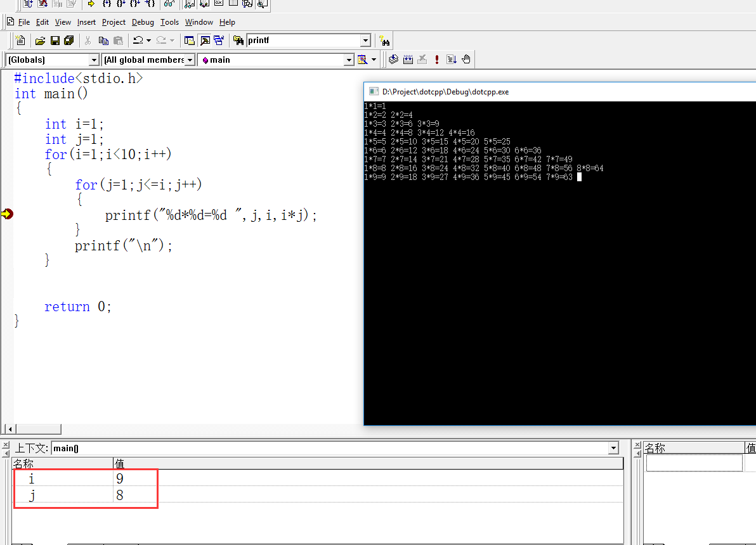Click the Compile icon in build toolbar
Image resolution: width=756 pixels, height=545 pixels.
coord(393,60)
